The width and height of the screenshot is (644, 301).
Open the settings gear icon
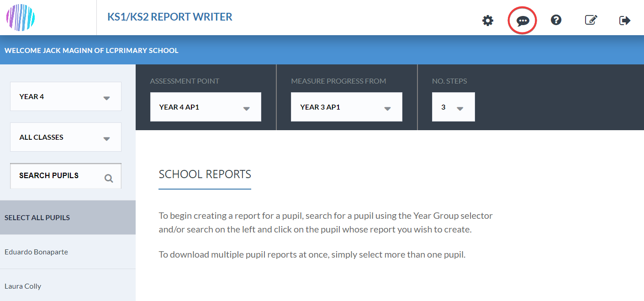click(x=488, y=21)
